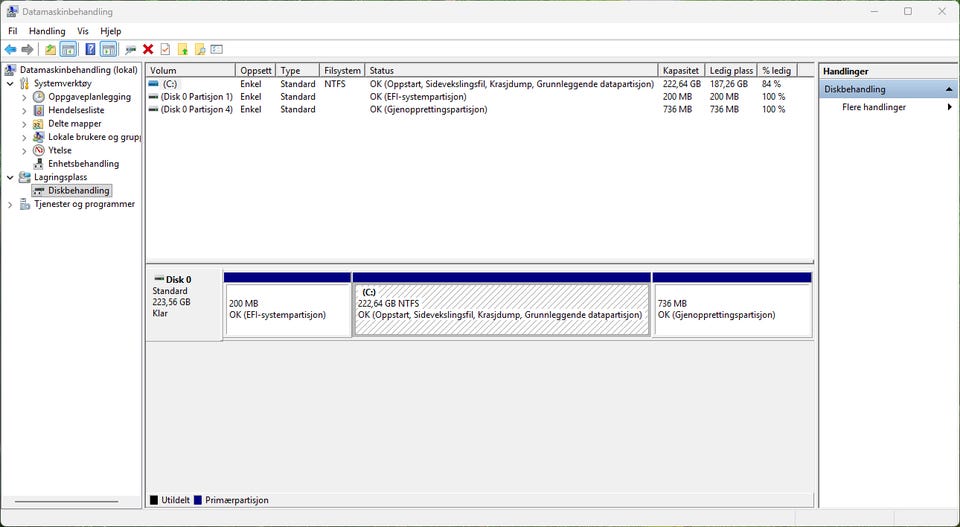Image resolution: width=960 pixels, height=527 pixels.
Task: Collapse the Lagringsplass tree node
Action: (x=10, y=178)
